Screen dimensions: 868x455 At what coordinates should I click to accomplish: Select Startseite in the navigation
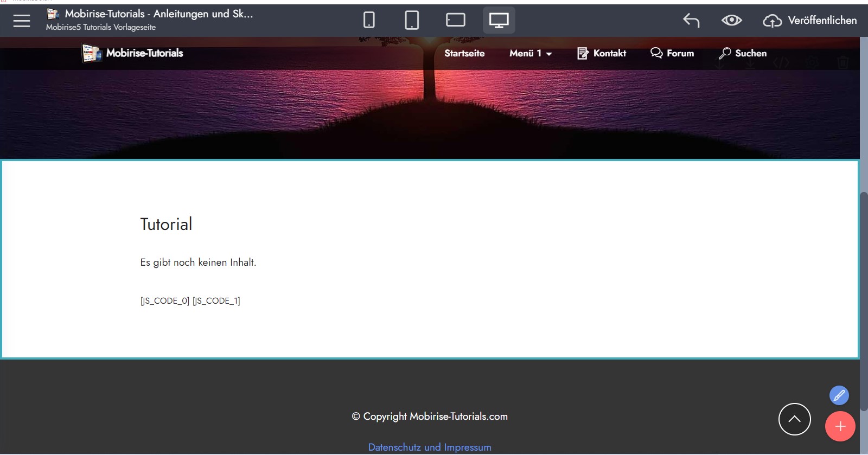point(464,53)
